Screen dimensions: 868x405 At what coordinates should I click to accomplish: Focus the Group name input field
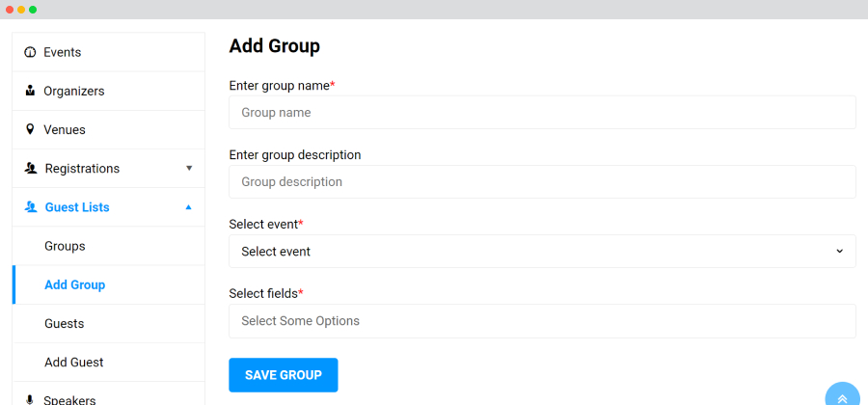click(542, 112)
